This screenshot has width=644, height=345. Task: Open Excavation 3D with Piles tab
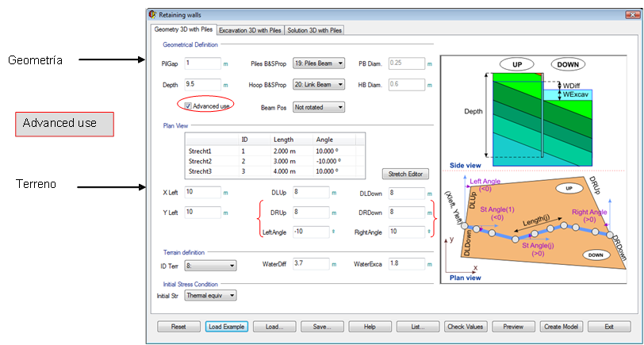250,30
